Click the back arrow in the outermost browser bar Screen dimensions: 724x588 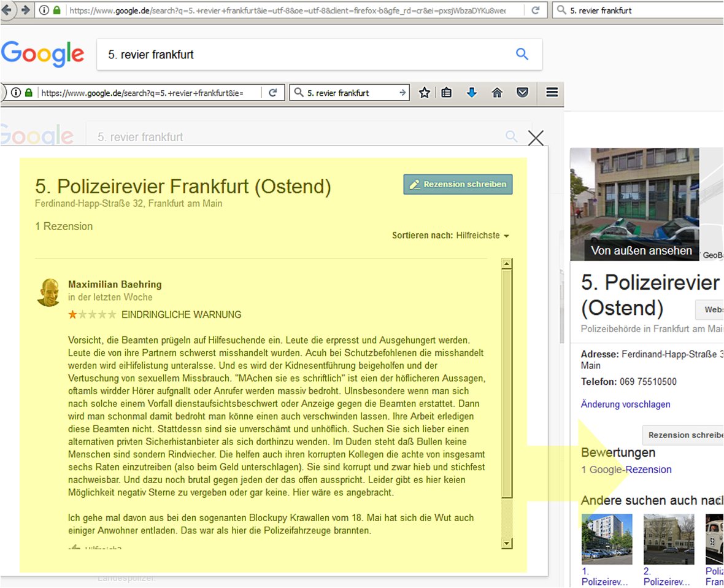coord(7,10)
